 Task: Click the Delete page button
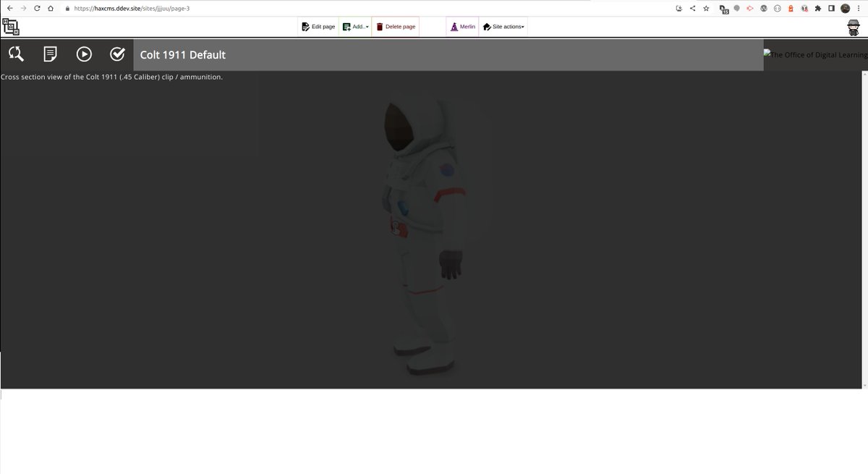coord(396,27)
